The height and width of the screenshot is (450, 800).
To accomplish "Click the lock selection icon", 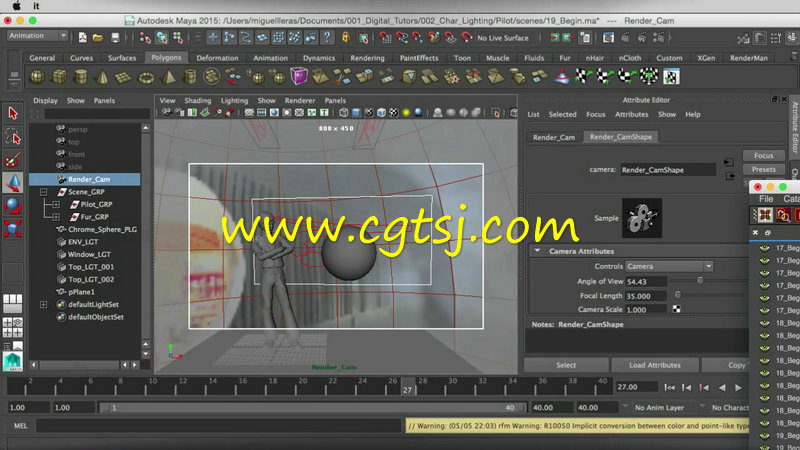I will (x=346, y=37).
